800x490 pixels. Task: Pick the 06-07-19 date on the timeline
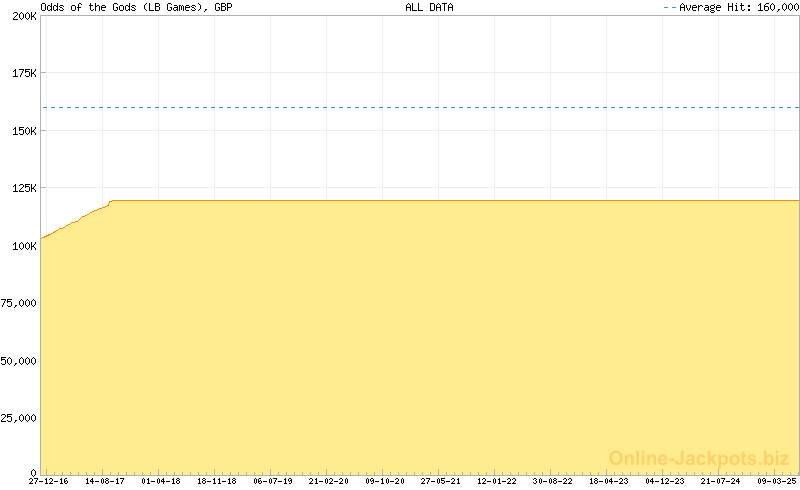272,482
